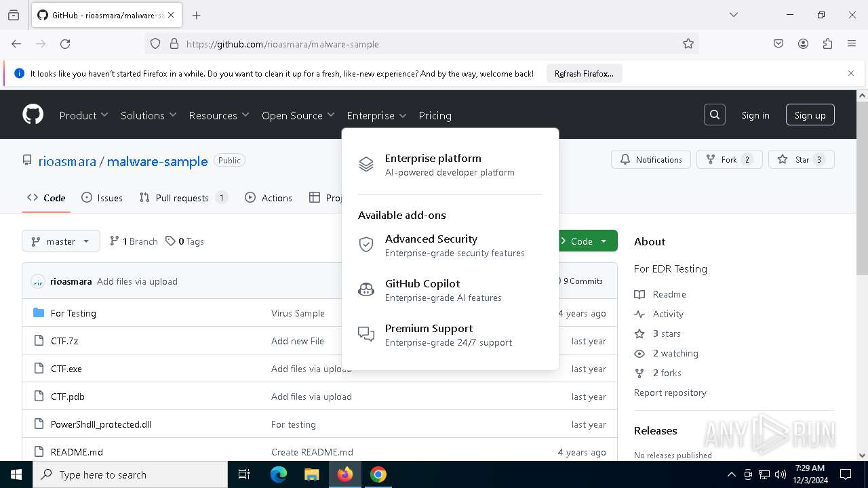Open the master branch dropdown
The image size is (868, 488).
(61, 241)
